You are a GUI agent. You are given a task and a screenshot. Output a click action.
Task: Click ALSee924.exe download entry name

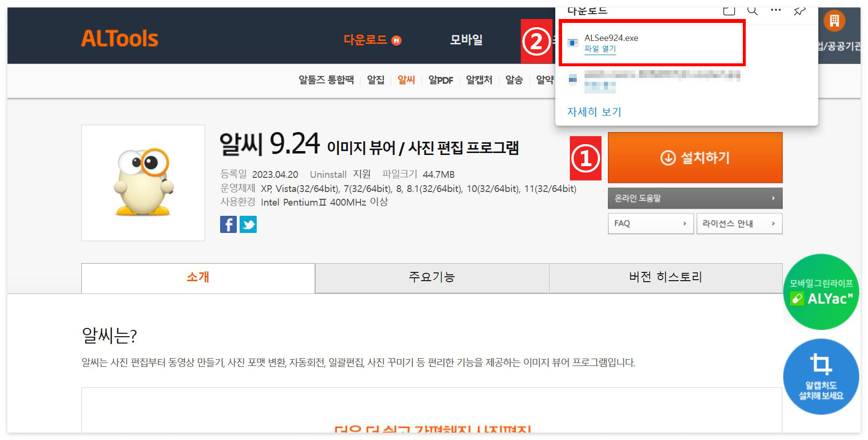click(611, 38)
